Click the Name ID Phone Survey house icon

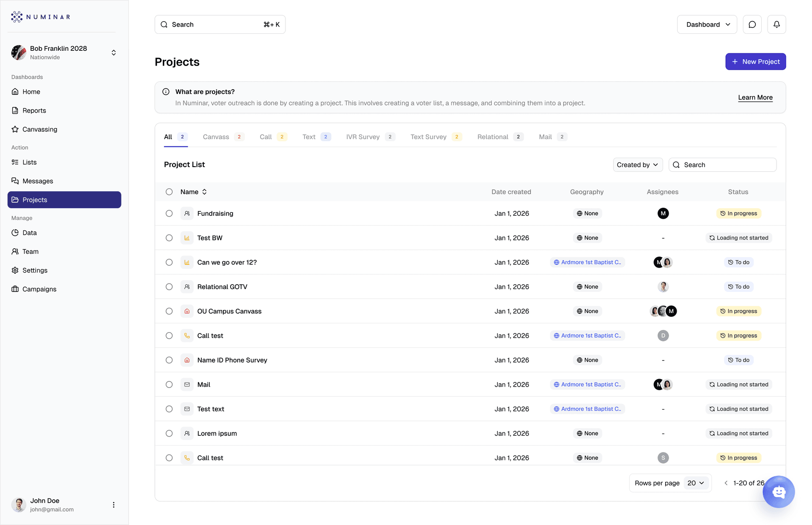[x=187, y=360]
